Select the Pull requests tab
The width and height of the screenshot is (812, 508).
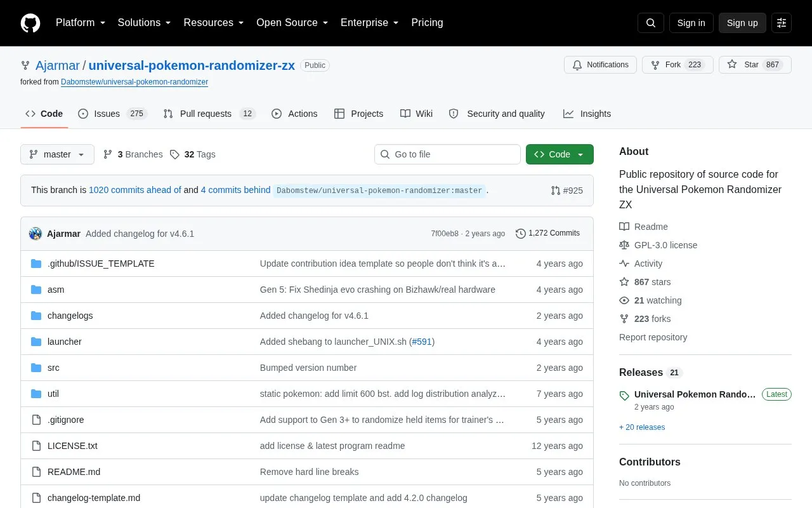click(x=209, y=114)
